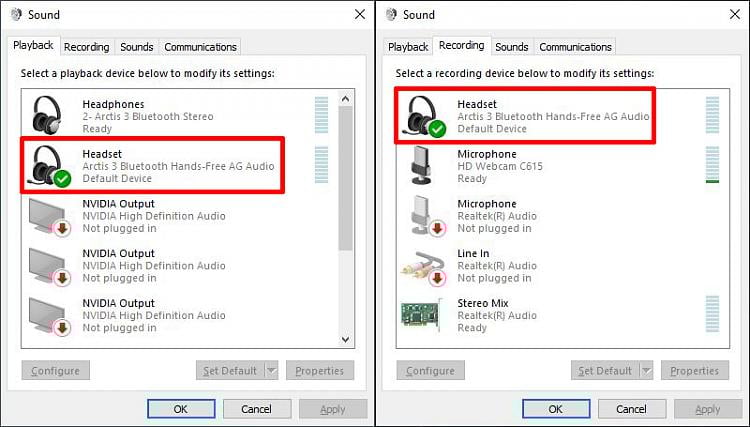
Task: Open Set Default dropdown arrow in Playback window
Action: point(271,371)
